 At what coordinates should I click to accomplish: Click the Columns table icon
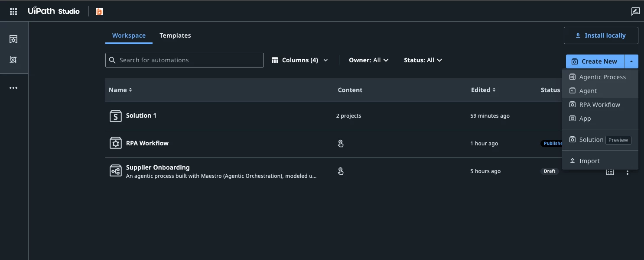pos(275,60)
